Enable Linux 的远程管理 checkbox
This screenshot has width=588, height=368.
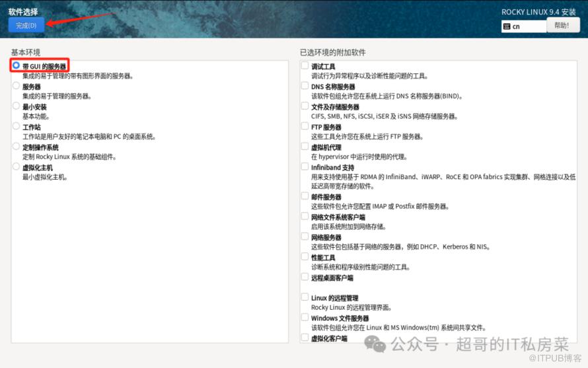[305, 298]
